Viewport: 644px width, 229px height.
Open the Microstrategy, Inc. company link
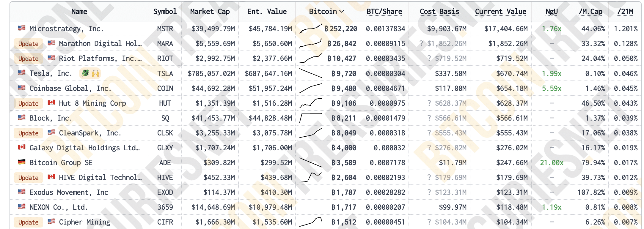[x=67, y=29]
